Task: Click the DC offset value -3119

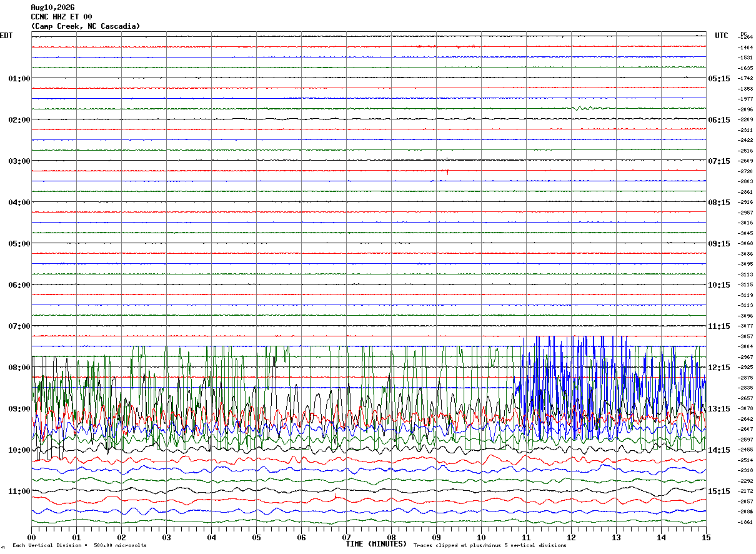Action: coord(745,295)
